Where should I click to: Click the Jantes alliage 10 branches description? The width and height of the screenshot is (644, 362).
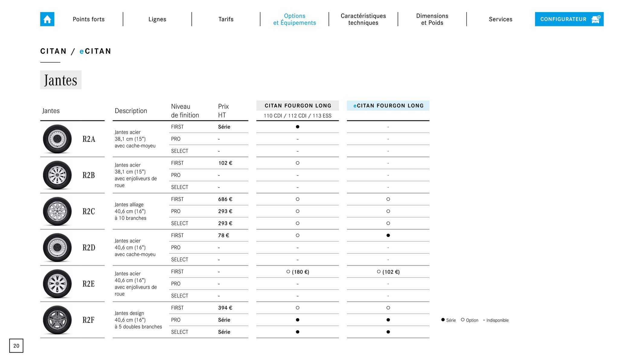pyautogui.click(x=130, y=211)
